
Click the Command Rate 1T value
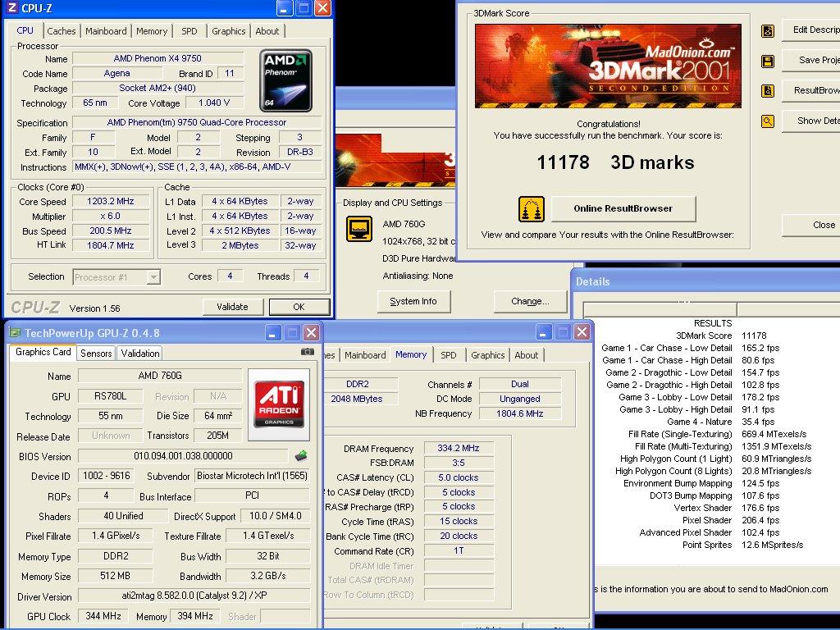pyautogui.click(x=458, y=550)
